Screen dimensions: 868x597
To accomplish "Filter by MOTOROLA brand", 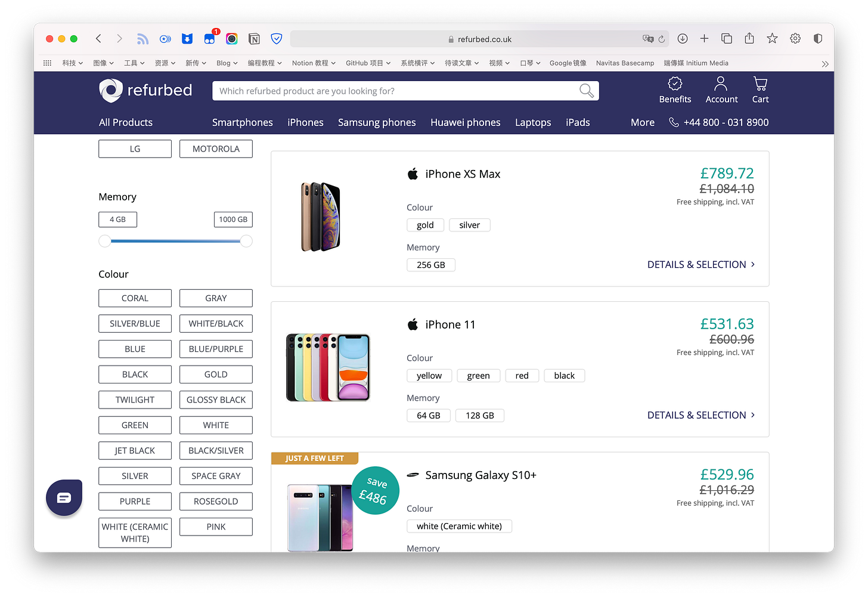I will coord(216,149).
